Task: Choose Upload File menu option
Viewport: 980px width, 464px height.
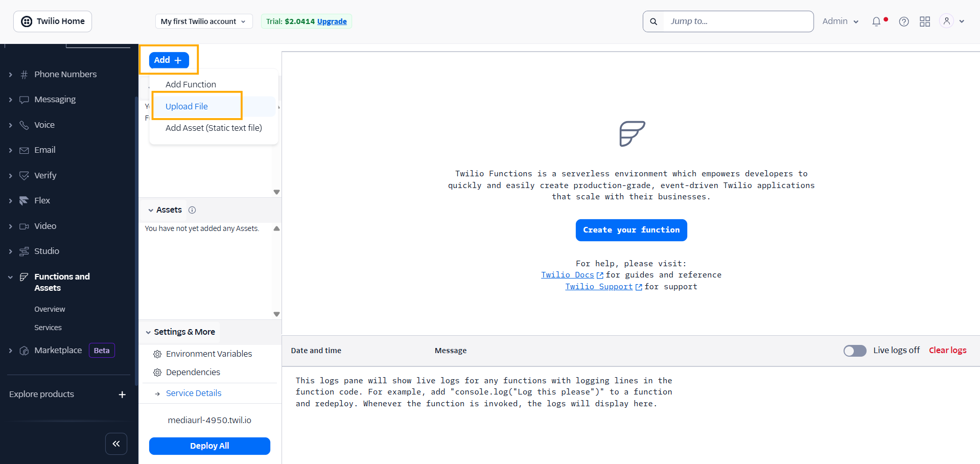Action: [186, 106]
